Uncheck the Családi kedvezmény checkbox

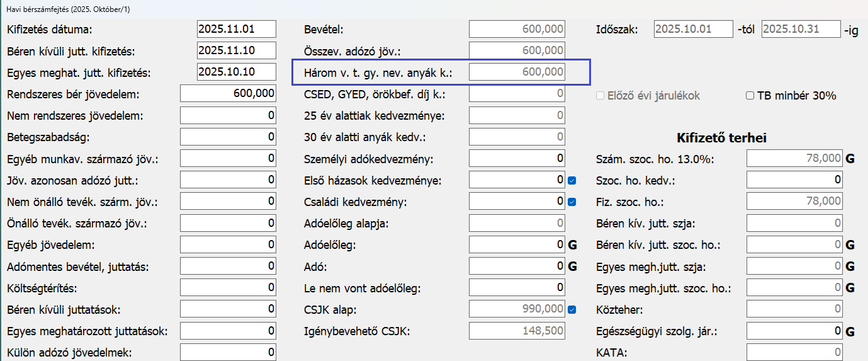572,202
